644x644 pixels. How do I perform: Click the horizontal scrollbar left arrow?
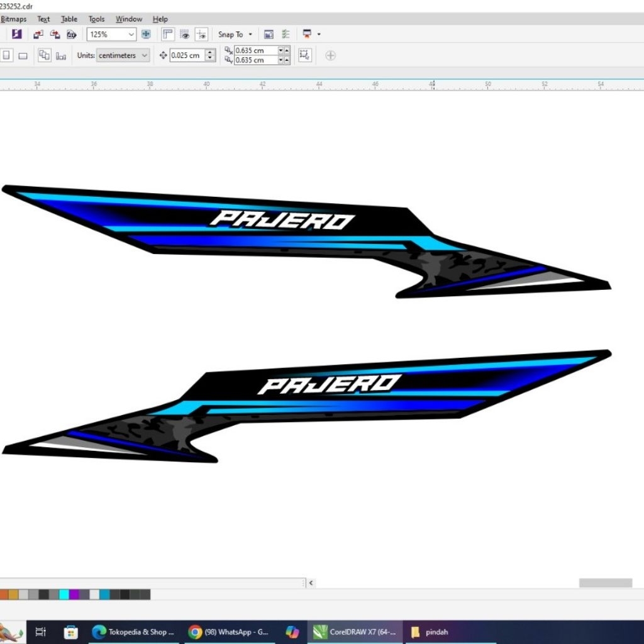pyautogui.click(x=311, y=583)
